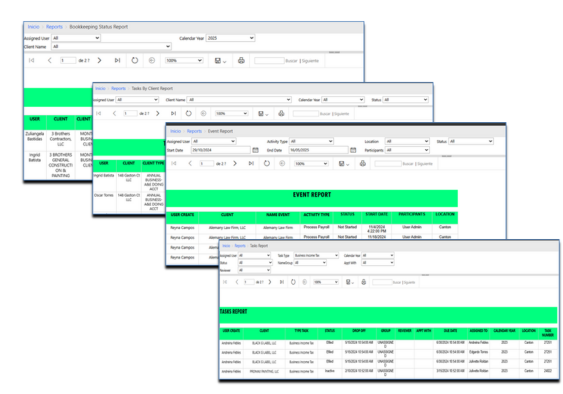Open Start Date calendar picker in Event Report
This screenshot has width=563, height=394.
pos(255,150)
